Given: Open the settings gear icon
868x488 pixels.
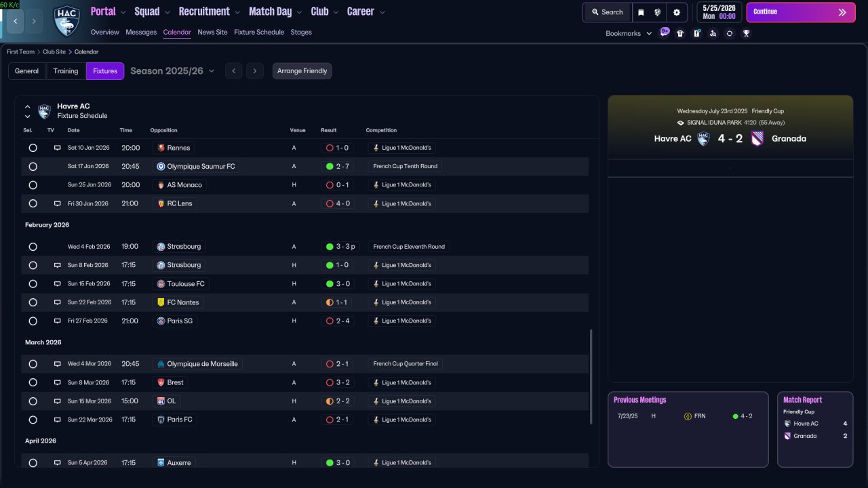Looking at the screenshot, I should (677, 12).
